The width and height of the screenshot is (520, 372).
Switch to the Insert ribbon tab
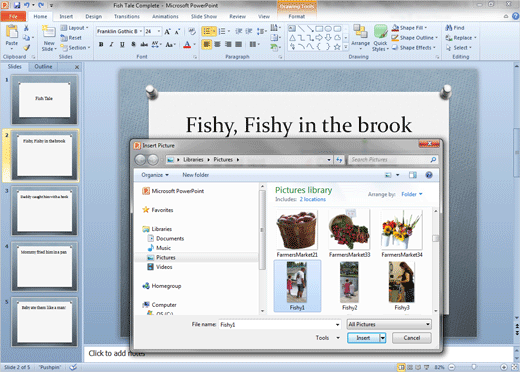click(x=66, y=16)
